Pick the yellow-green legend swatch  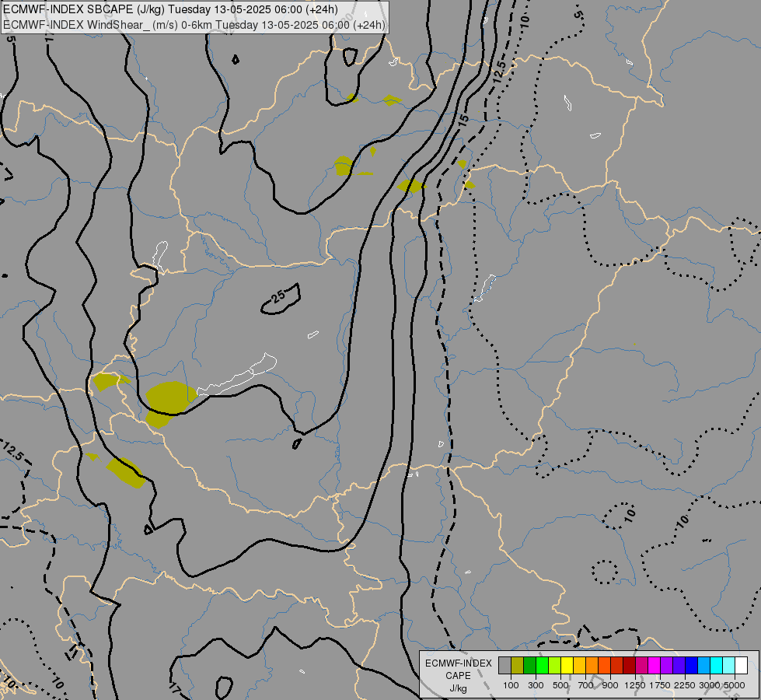pos(555,665)
